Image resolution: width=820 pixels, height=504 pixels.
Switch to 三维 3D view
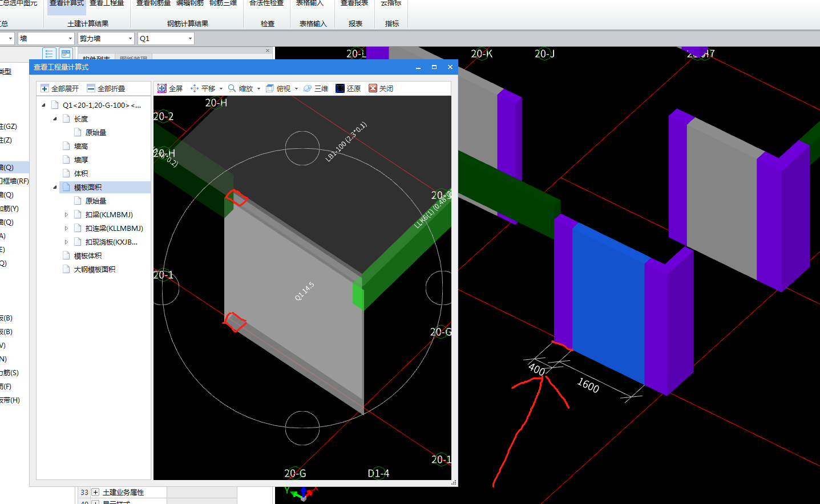coord(316,88)
